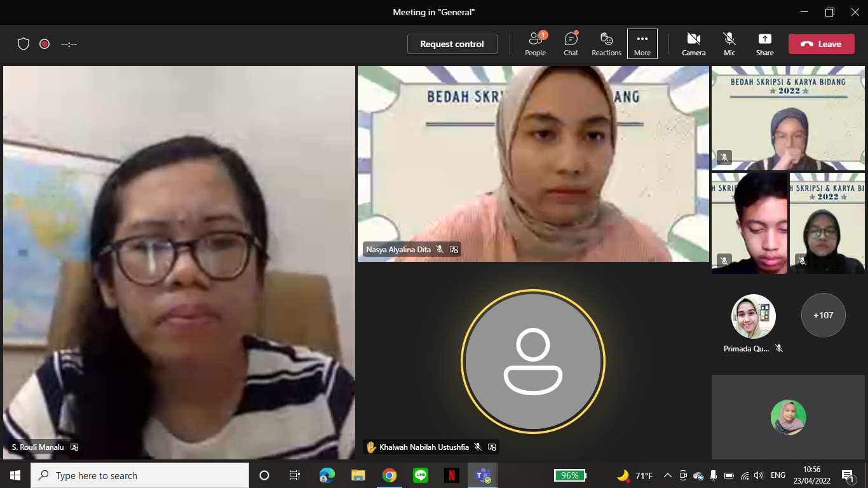The height and width of the screenshot is (488, 868).
Task: Click the icon beside Nasya Alyalina Dita's name
Action: [x=454, y=250]
